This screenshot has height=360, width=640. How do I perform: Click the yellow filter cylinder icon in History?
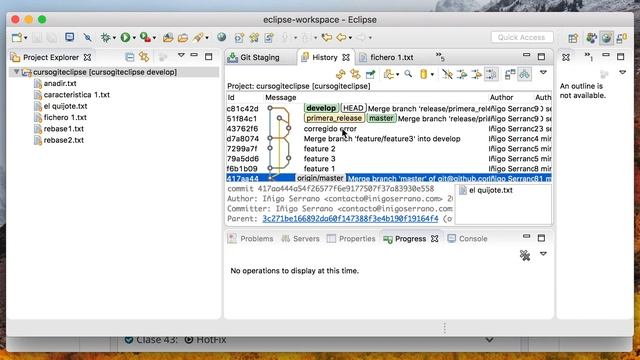(x=424, y=74)
